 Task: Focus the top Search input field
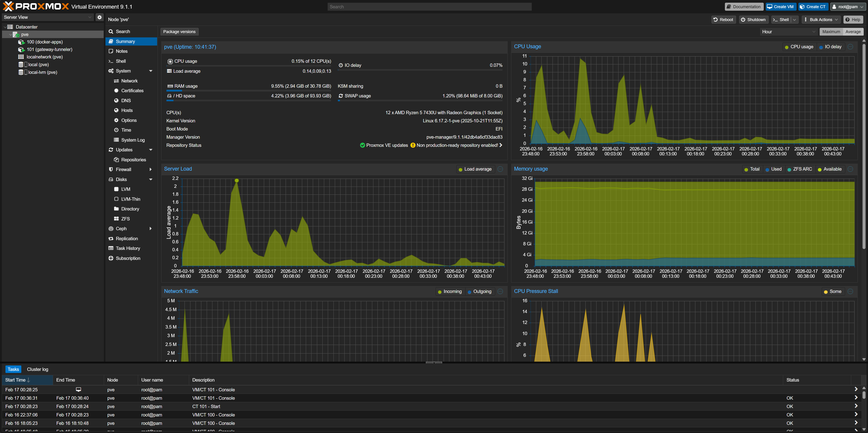tap(429, 7)
